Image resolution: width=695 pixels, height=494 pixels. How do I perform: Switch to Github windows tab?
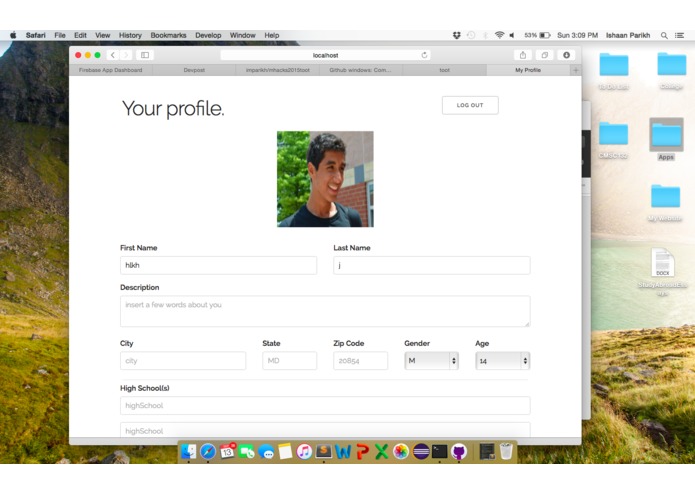point(360,70)
